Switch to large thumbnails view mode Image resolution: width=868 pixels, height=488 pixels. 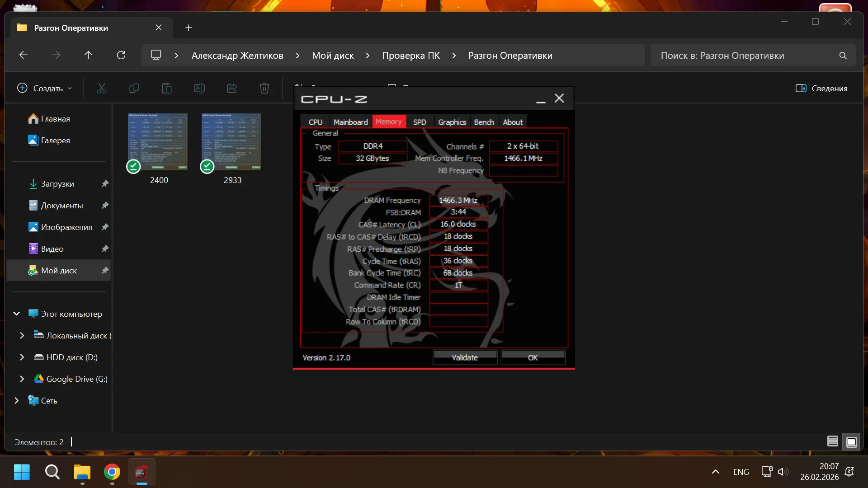click(x=851, y=441)
